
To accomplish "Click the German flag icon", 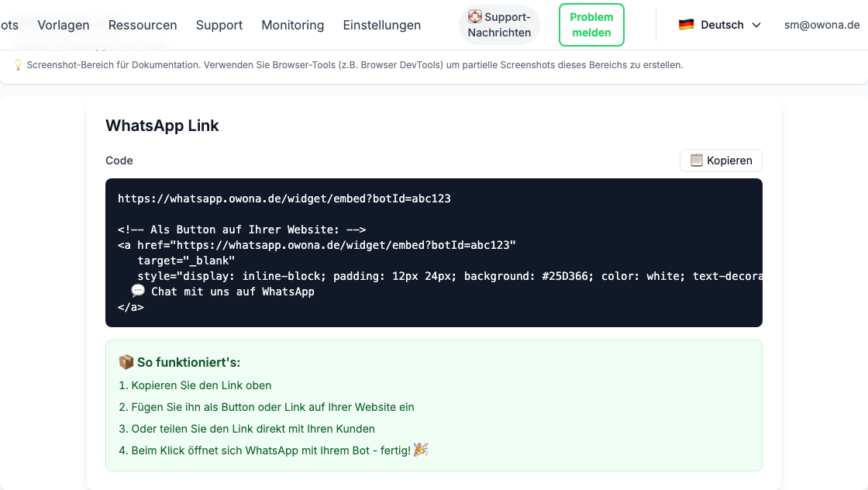I will pyautogui.click(x=686, y=25).
